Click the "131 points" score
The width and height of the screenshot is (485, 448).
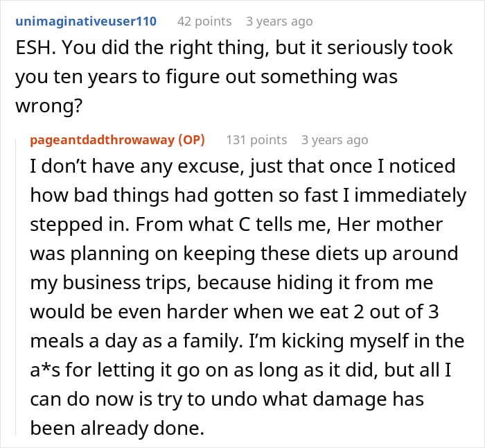pos(256,139)
